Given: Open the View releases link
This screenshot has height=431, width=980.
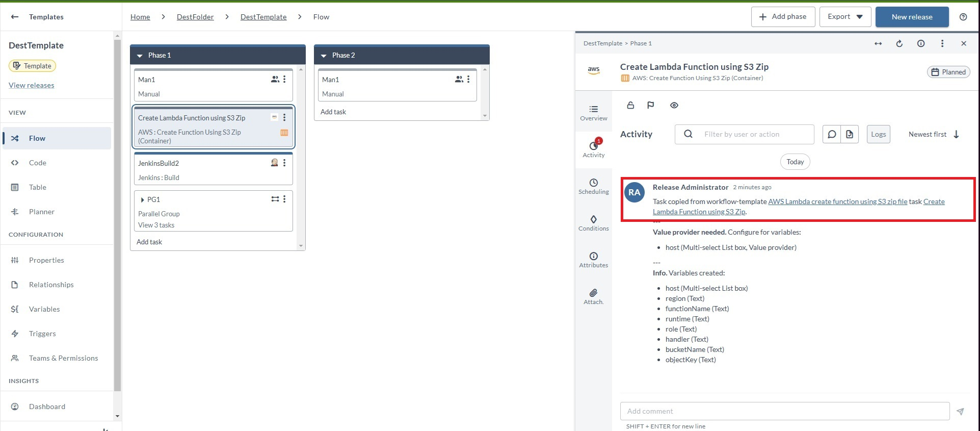Looking at the screenshot, I should click(x=32, y=85).
